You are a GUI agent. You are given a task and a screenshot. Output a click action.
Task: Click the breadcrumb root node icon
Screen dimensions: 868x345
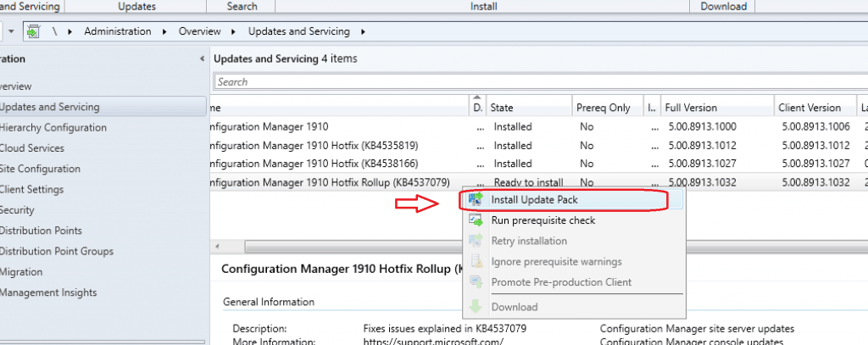point(34,31)
